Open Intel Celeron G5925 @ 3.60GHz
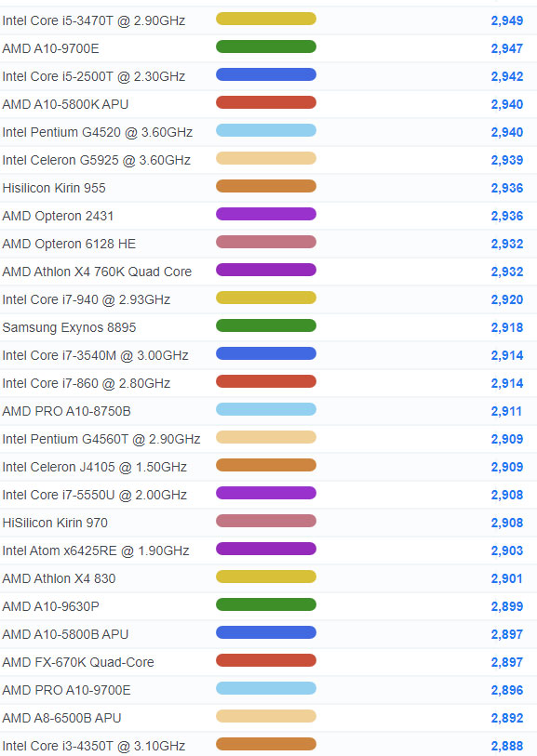 (97, 160)
